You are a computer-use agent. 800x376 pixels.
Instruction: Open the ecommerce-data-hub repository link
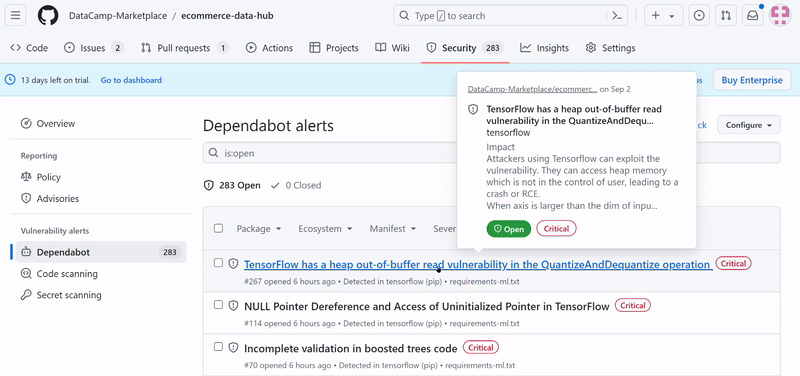227,16
